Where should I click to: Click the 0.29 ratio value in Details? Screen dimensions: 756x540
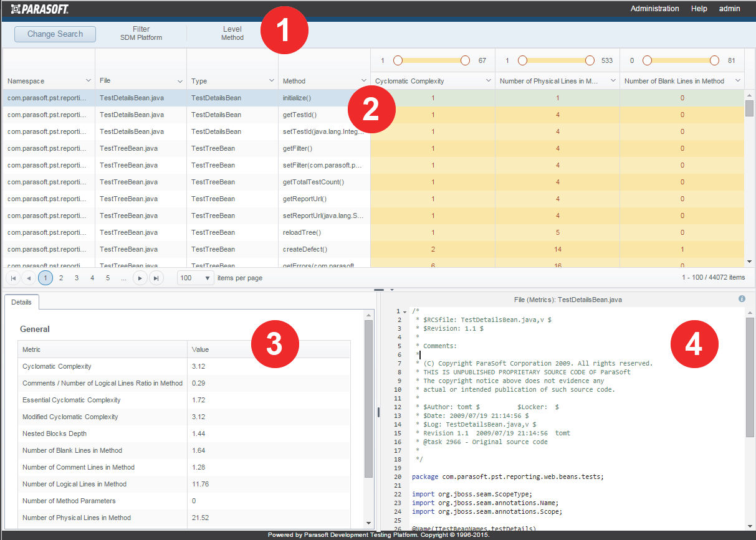pos(199,383)
